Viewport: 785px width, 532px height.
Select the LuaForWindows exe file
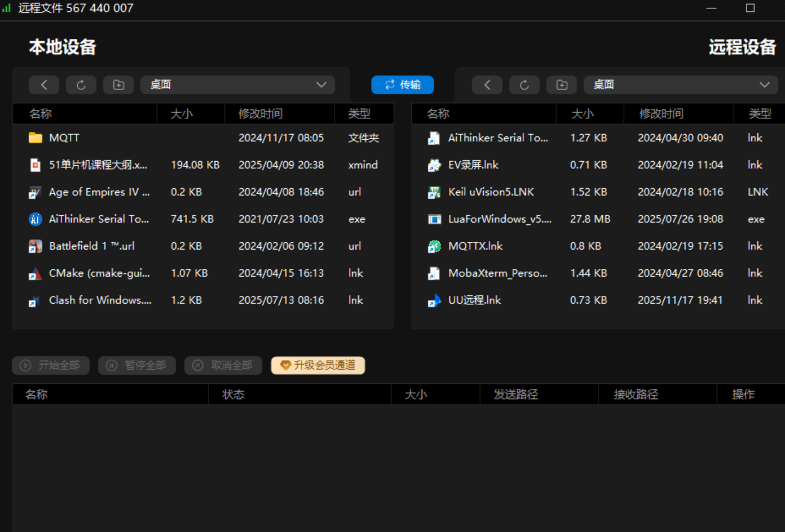coord(499,219)
